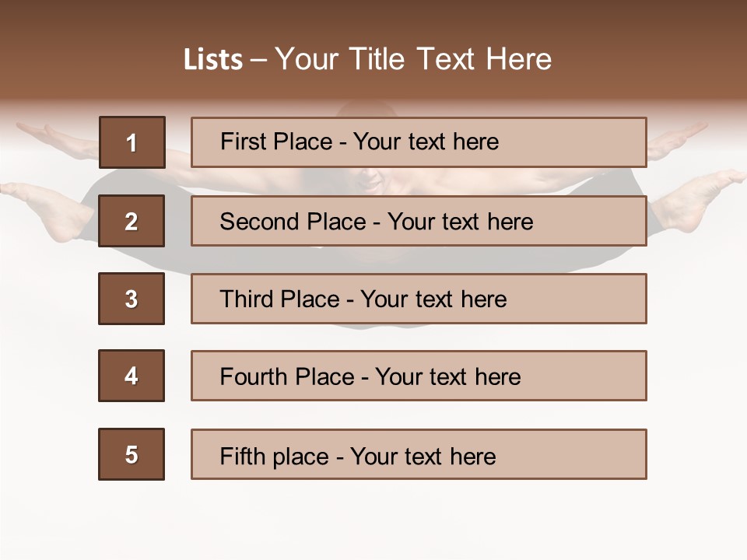Click the Second Place text bar
The height and width of the screenshot is (560, 747).
point(419,221)
